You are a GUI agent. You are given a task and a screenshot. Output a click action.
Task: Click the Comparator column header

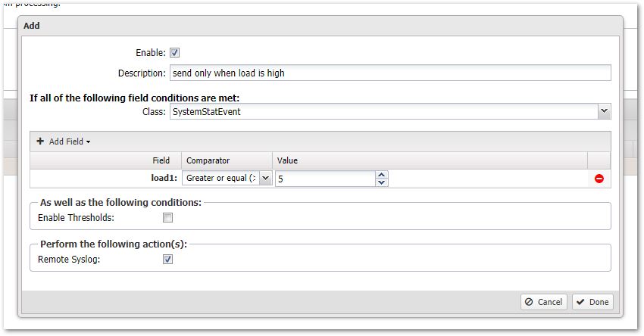point(208,160)
